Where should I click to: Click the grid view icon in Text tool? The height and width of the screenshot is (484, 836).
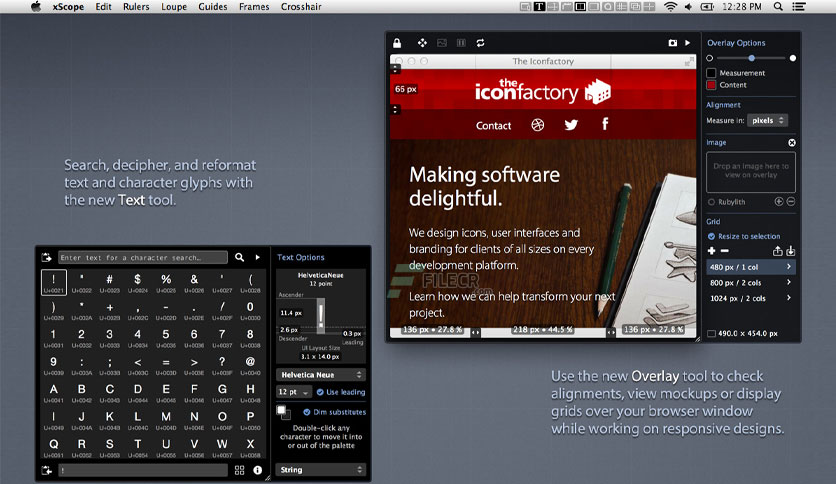pyautogui.click(x=239, y=470)
